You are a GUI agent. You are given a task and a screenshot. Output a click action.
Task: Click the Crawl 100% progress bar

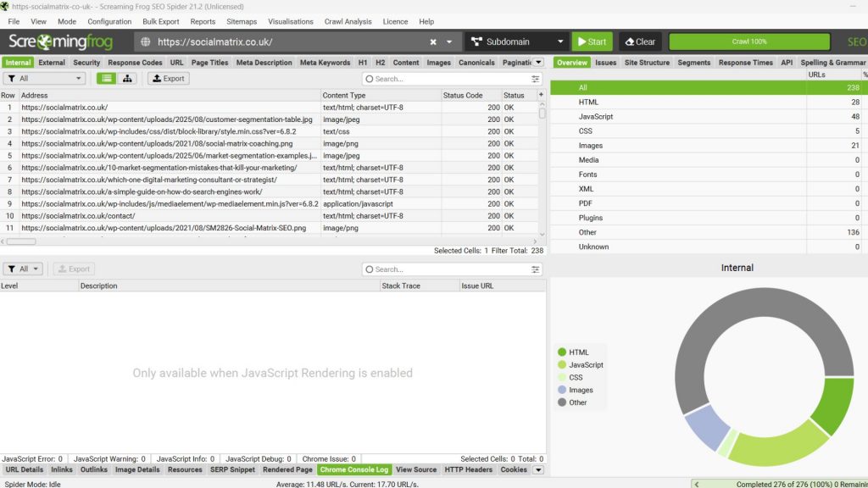coord(748,42)
